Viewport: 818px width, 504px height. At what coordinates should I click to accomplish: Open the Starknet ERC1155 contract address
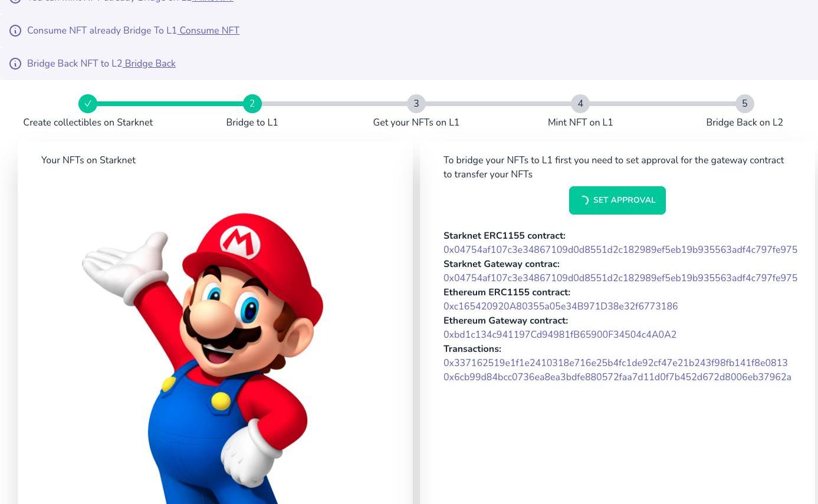click(x=620, y=250)
